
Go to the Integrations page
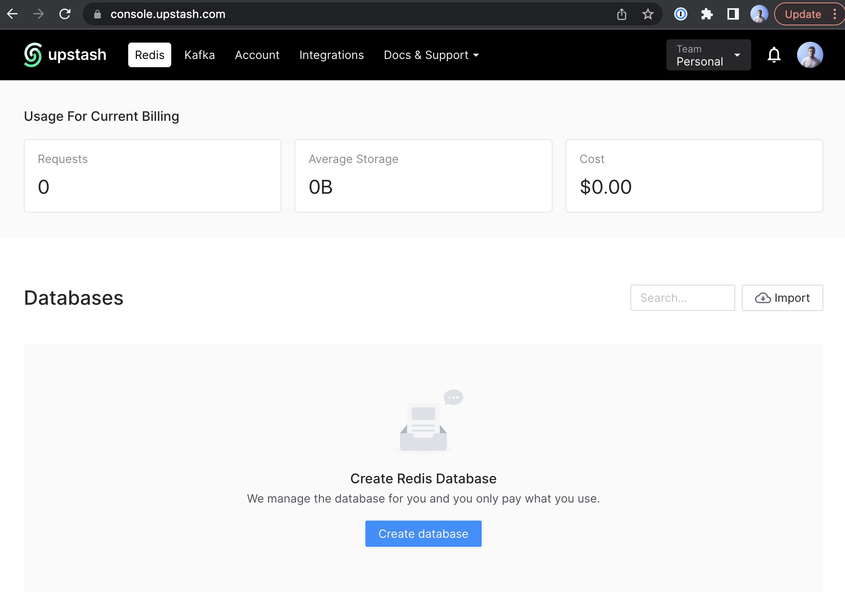(x=331, y=55)
